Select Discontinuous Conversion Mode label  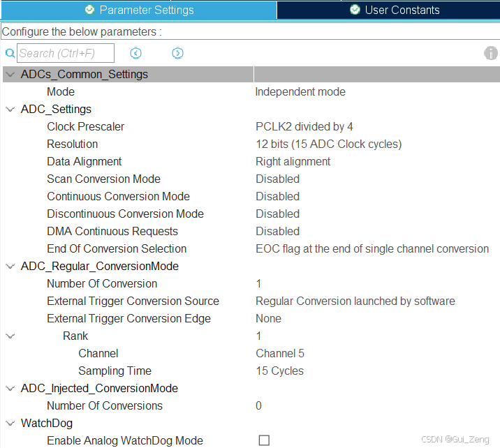pyautogui.click(x=125, y=214)
